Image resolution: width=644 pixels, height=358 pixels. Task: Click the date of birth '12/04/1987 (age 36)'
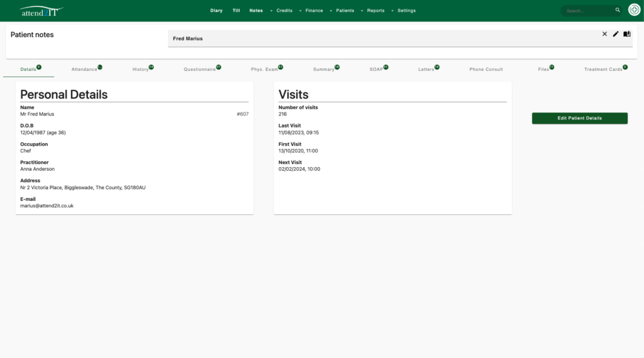pyautogui.click(x=43, y=133)
